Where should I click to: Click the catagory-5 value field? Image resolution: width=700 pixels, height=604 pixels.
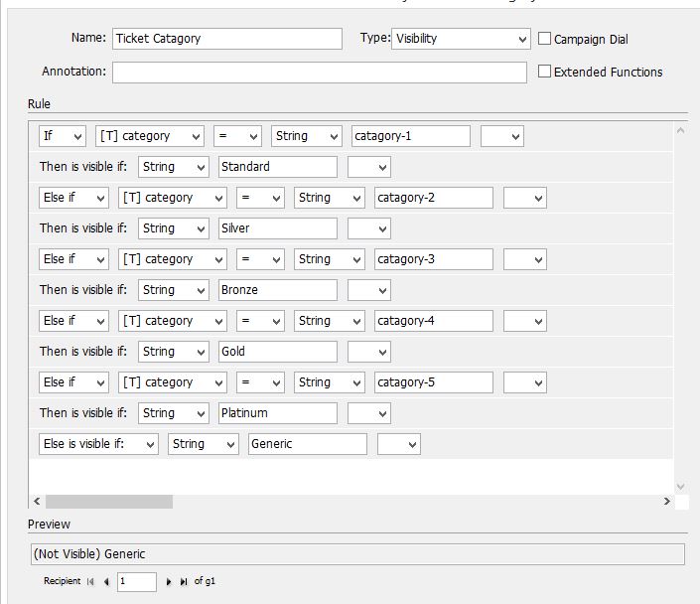click(x=434, y=382)
